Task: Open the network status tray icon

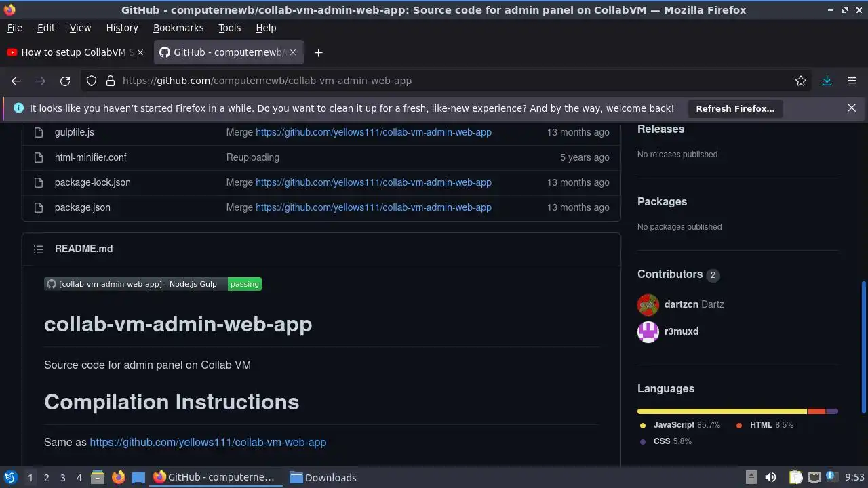Action: 814,477
